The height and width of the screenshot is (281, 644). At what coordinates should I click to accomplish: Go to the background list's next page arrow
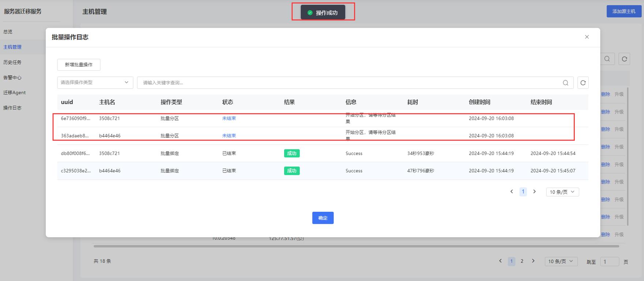[533, 261]
